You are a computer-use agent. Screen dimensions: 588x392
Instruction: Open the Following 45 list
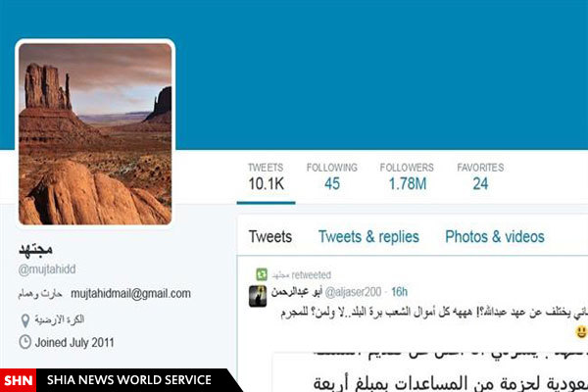pyautogui.click(x=332, y=177)
